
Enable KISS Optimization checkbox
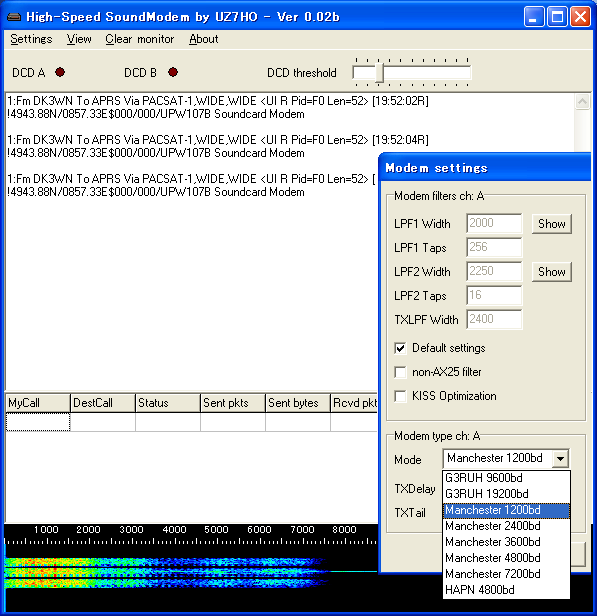click(x=400, y=396)
